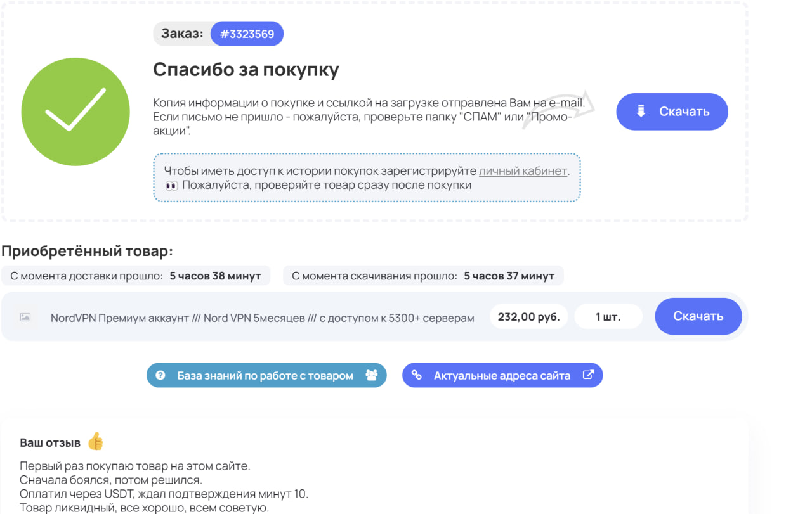Open the личный кабинет link

[x=523, y=170]
